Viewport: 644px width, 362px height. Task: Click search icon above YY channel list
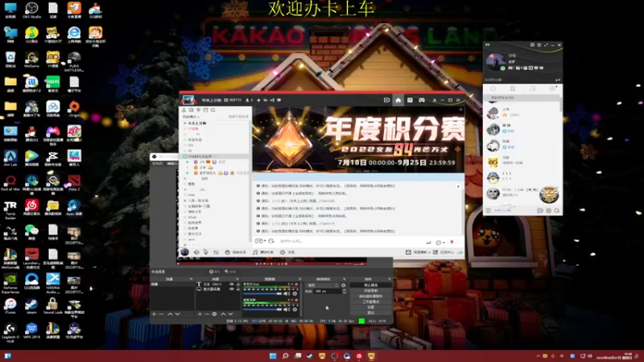click(213, 110)
